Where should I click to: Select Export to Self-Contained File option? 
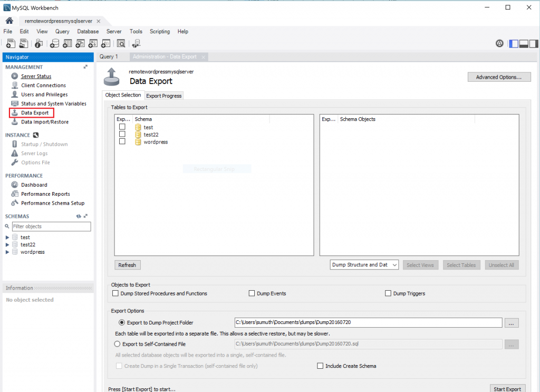(117, 344)
